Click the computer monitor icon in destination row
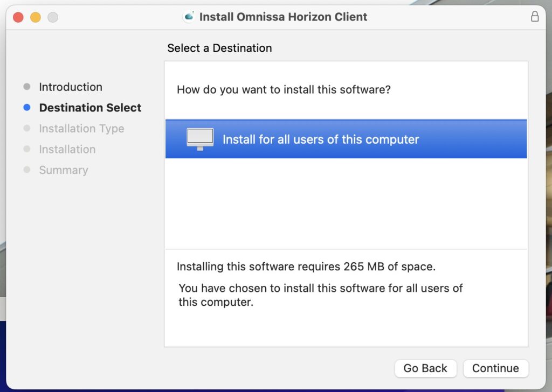552x392 pixels. tap(200, 139)
